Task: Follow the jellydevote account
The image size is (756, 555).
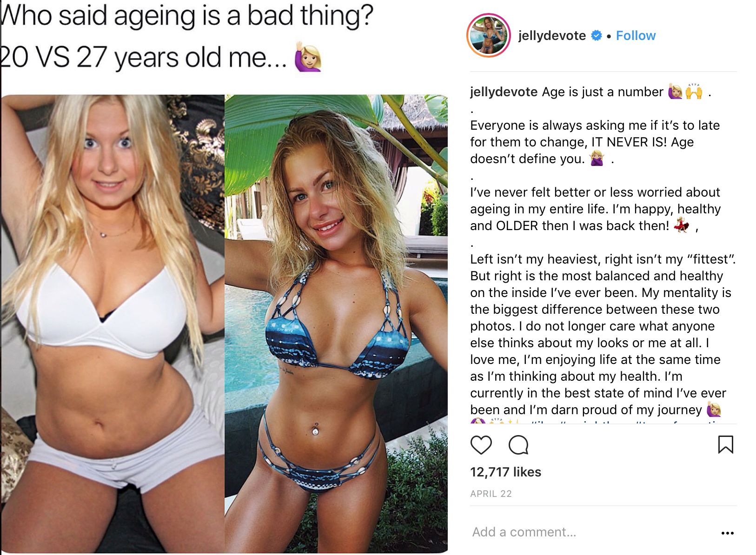Action: (x=636, y=36)
